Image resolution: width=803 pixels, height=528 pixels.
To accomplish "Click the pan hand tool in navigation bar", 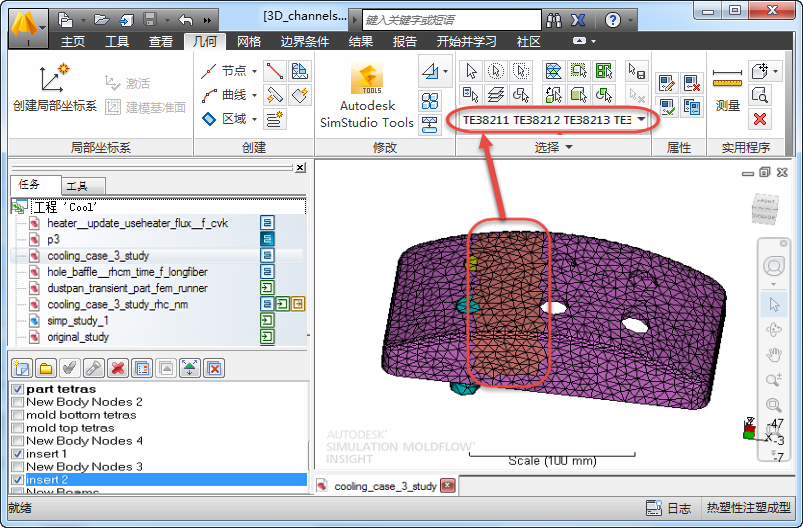I will [773, 354].
